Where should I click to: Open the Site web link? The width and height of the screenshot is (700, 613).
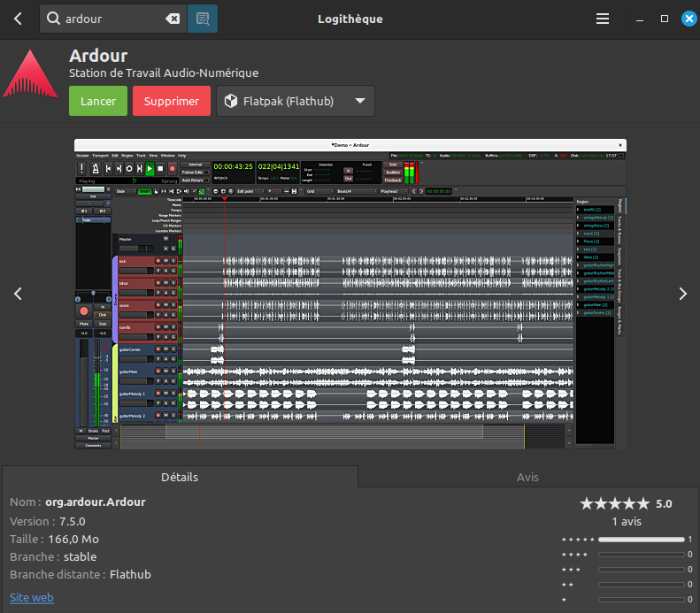[31, 597]
